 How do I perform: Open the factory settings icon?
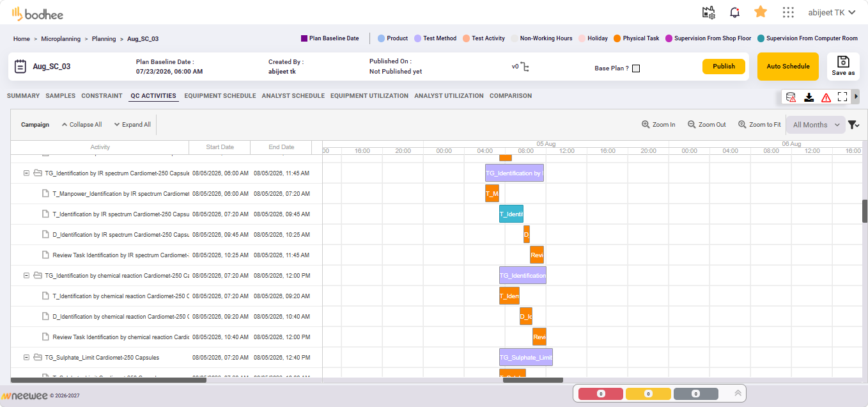pos(708,12)
